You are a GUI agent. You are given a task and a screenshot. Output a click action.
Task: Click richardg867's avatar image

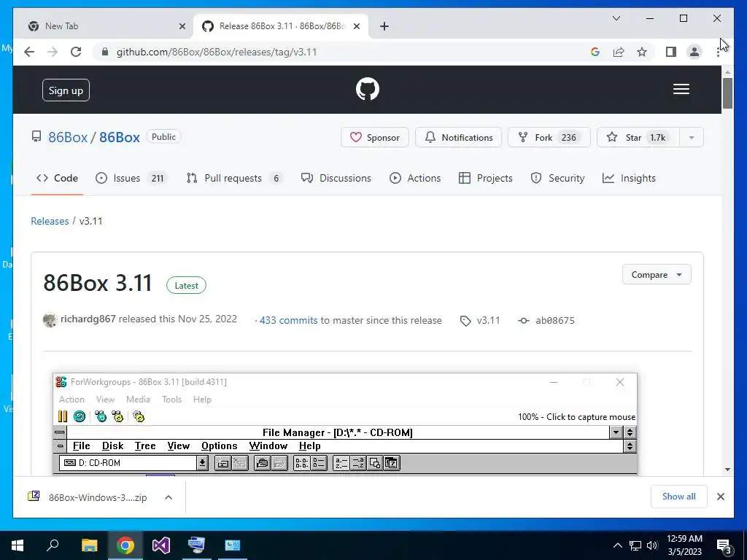click(x=50, y=320)
